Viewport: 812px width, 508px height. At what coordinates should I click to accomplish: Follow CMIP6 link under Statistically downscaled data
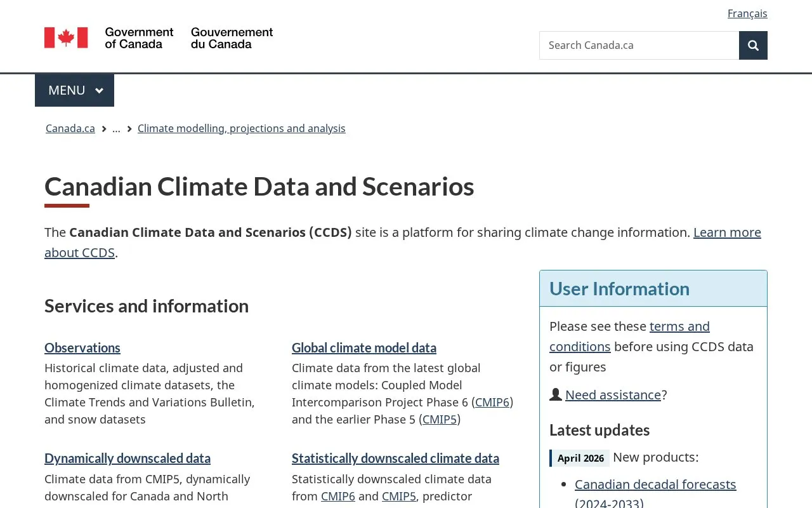338,496
